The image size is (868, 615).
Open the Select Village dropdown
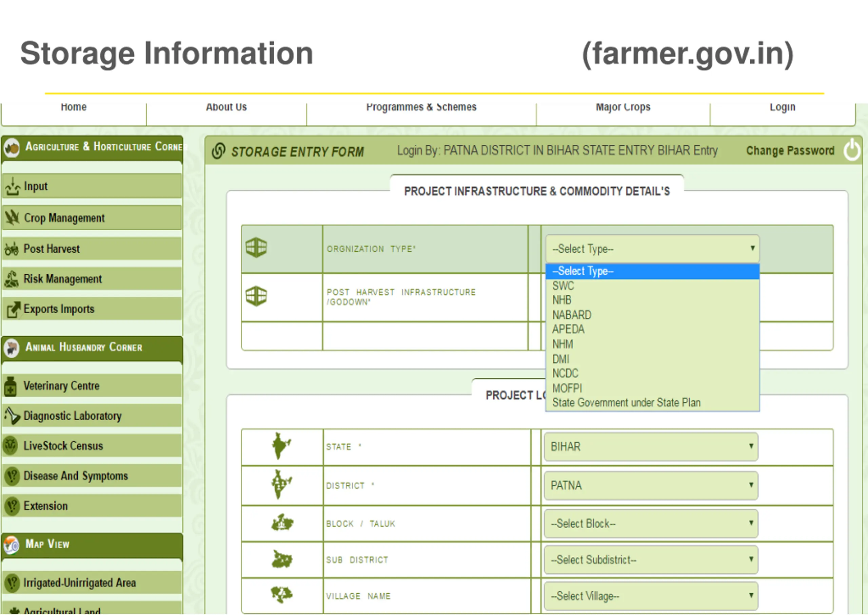[651, 596]
